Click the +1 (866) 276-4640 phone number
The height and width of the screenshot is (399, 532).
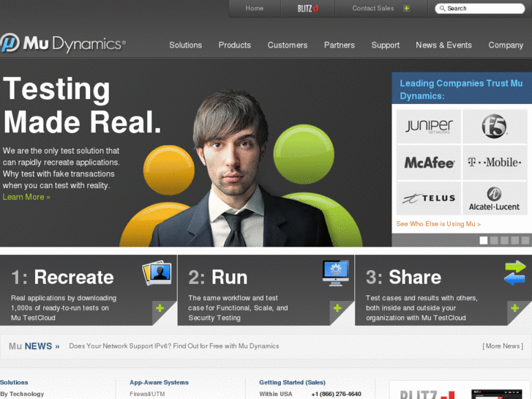336,394
